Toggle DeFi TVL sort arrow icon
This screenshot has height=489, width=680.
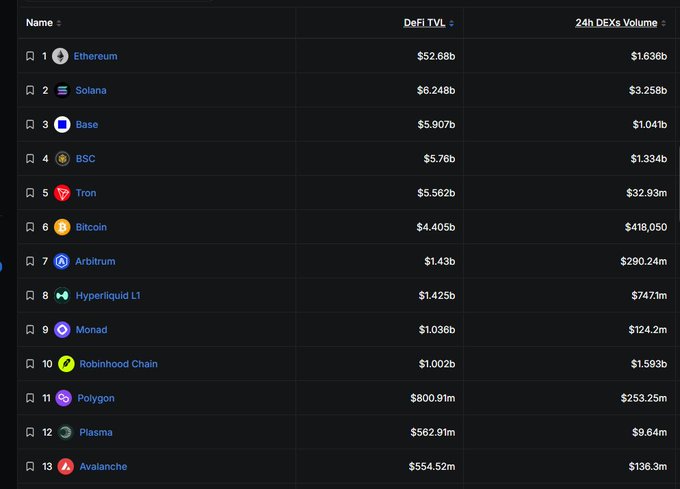(451, 23)
